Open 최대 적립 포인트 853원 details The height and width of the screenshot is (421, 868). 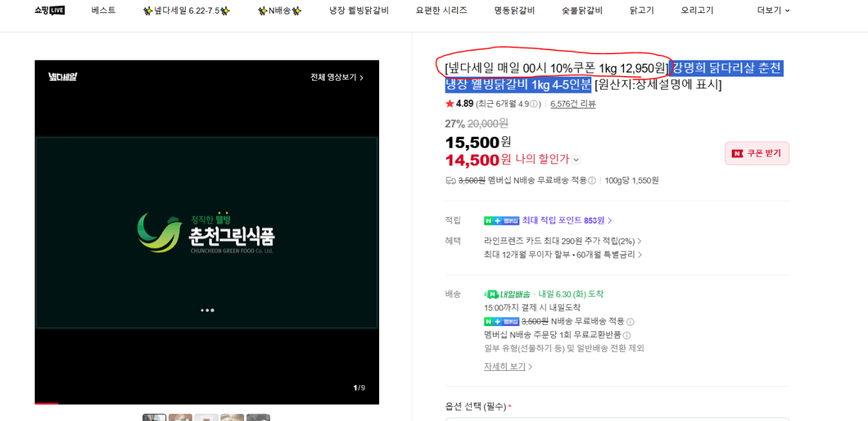(x=567, y=220)
